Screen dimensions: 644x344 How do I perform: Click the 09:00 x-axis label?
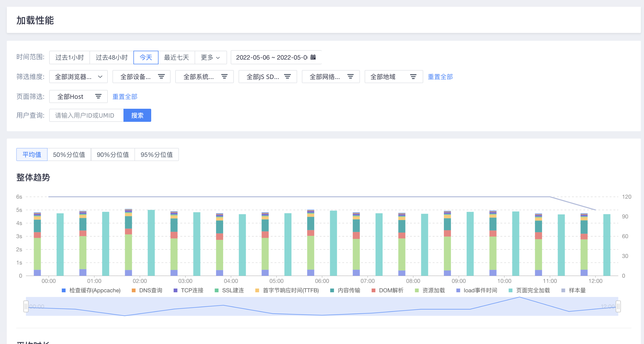(459, 281)
